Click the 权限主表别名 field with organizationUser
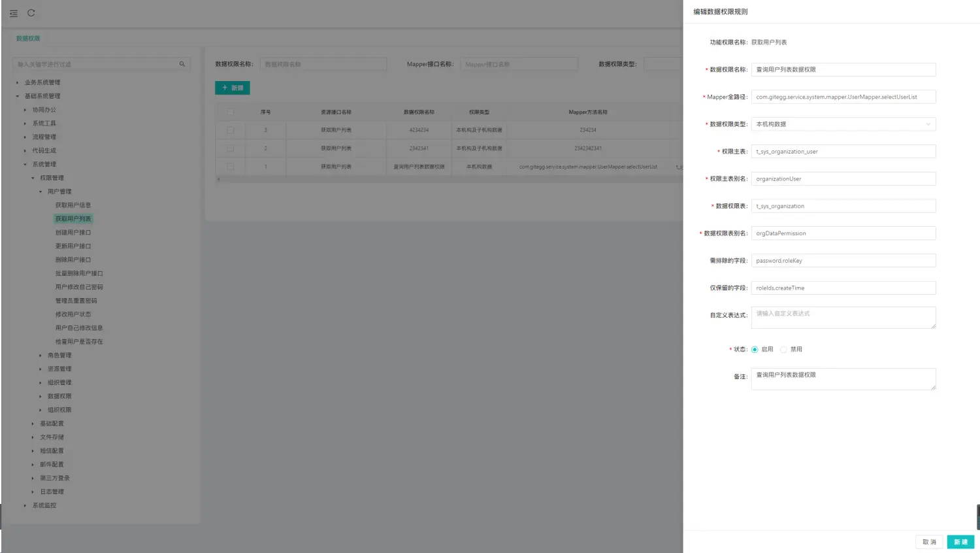Viewport: 980px width, 553px height. pyautogui.click(x=843, y=178)
